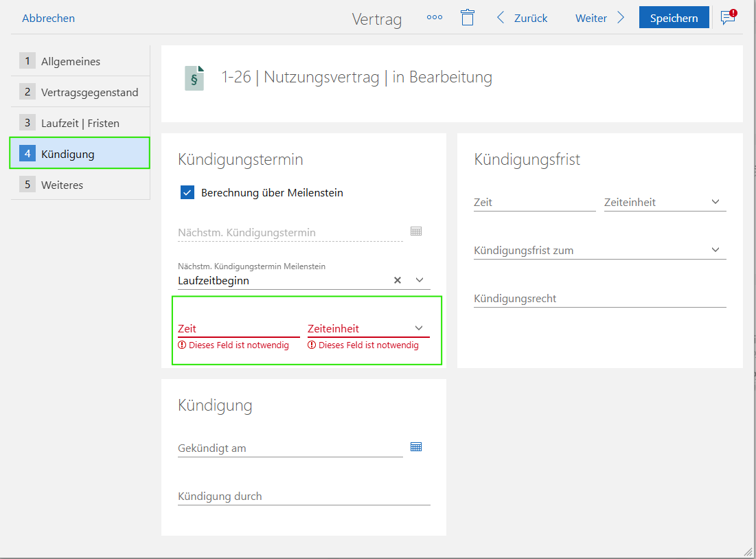Click the '1-26 | Nutzungsvertrag | in Bearbeitung' title
The height and width of the screenshot is (559, 756).
356,77
